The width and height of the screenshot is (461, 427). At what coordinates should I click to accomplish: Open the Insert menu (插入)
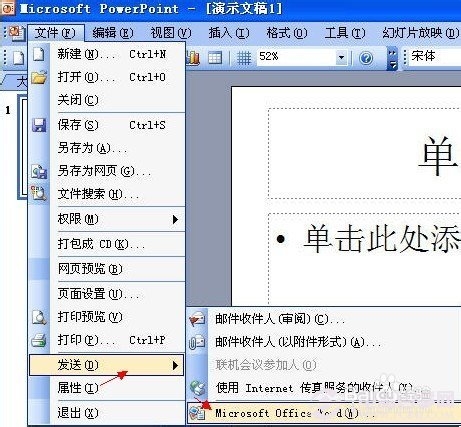coord(229,33)
